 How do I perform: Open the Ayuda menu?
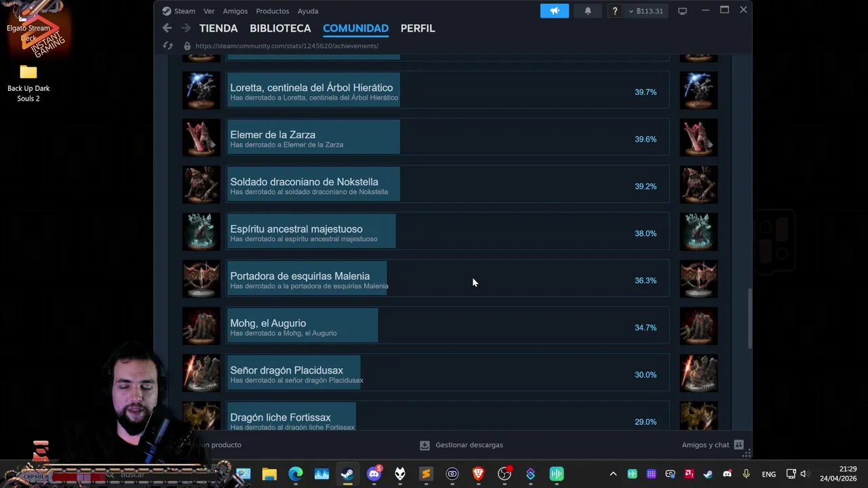(308, 11)
